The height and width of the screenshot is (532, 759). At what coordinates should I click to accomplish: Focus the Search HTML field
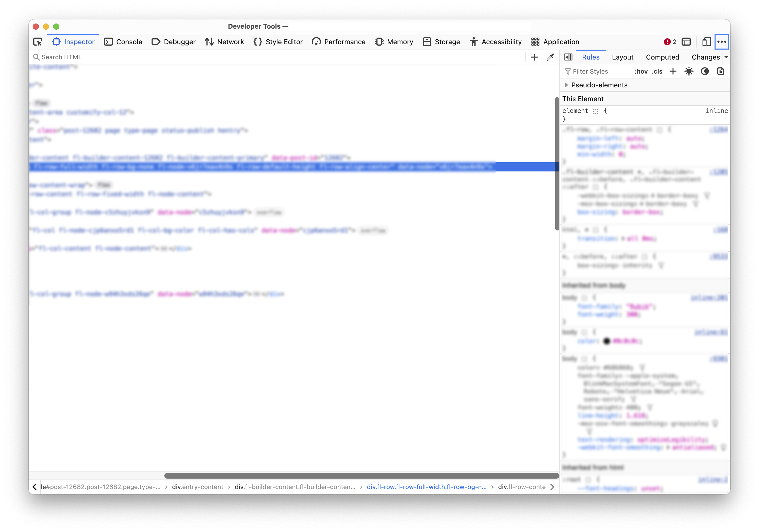point(278,57)
